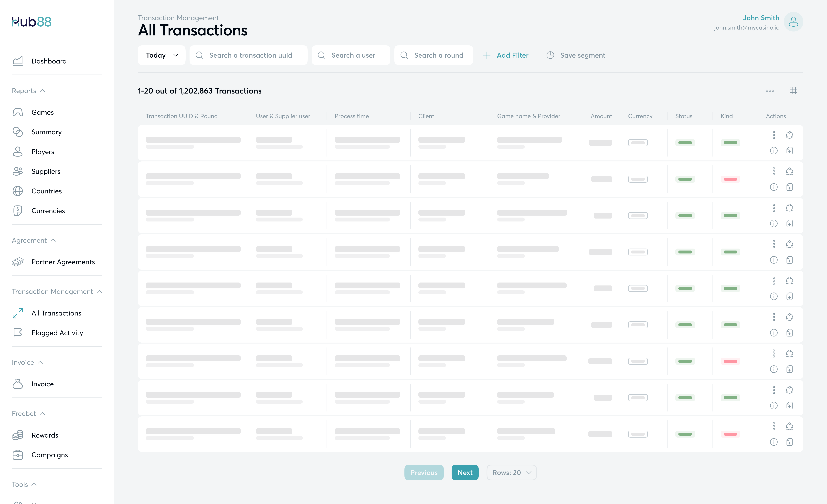Click the info icon in the first row

[774, 151]
